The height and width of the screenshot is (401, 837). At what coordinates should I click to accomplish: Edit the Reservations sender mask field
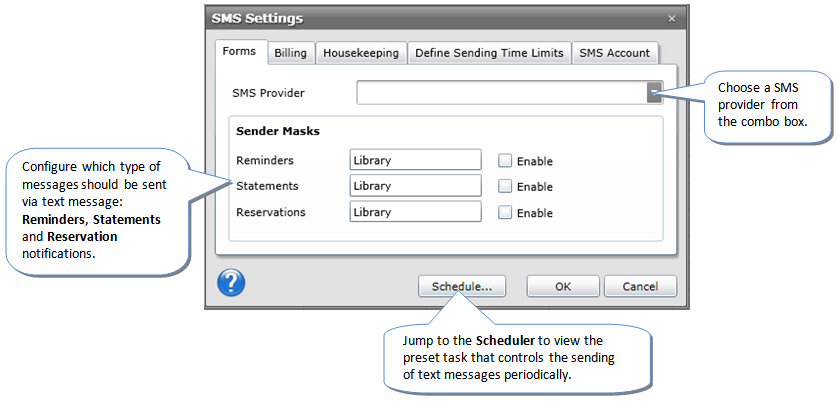415,212
